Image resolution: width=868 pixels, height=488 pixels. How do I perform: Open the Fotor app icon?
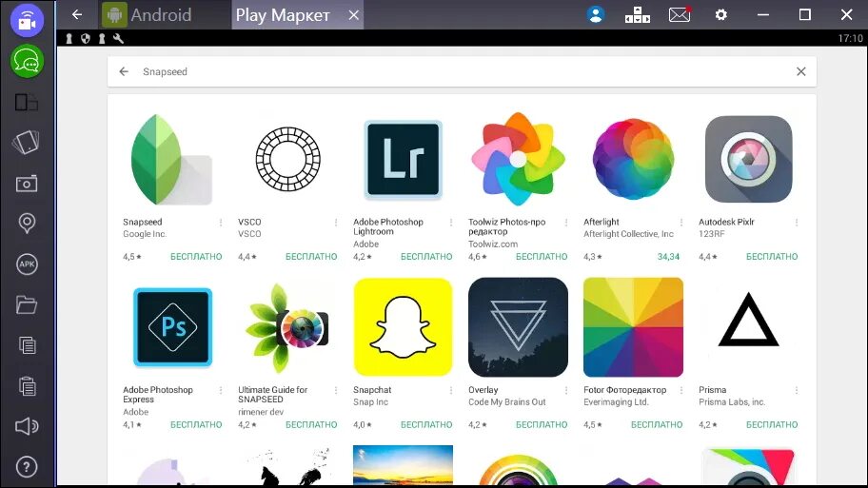pos(633,327)
